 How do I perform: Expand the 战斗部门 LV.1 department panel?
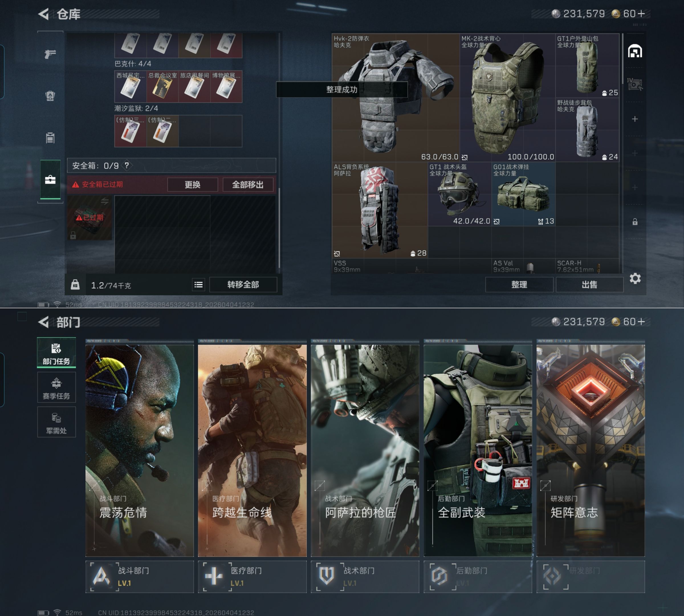139,576
